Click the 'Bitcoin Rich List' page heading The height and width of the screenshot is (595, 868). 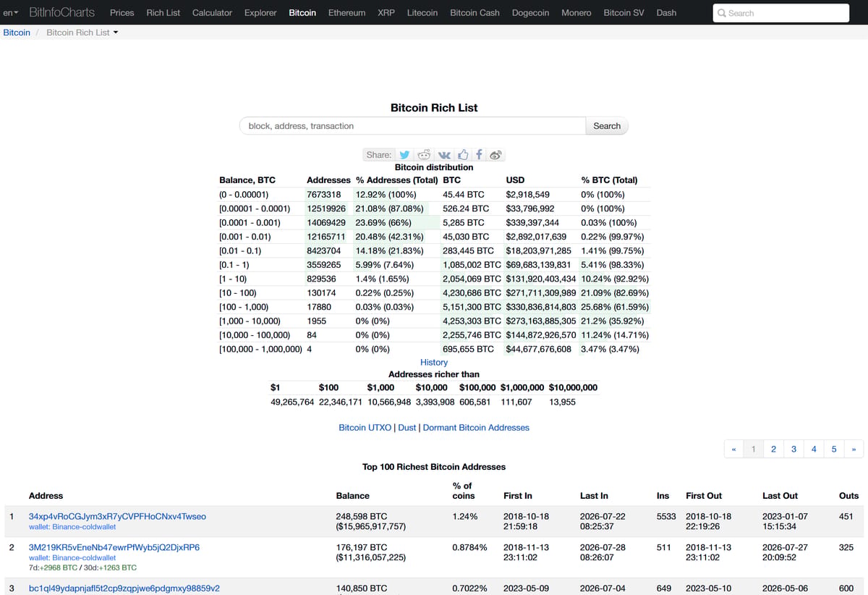point(434,108)
